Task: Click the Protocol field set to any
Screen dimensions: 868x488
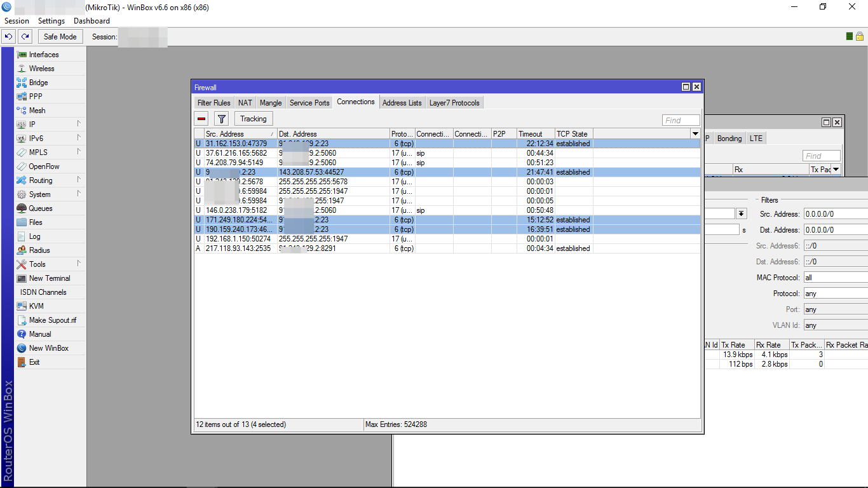Action: (836, 294)
